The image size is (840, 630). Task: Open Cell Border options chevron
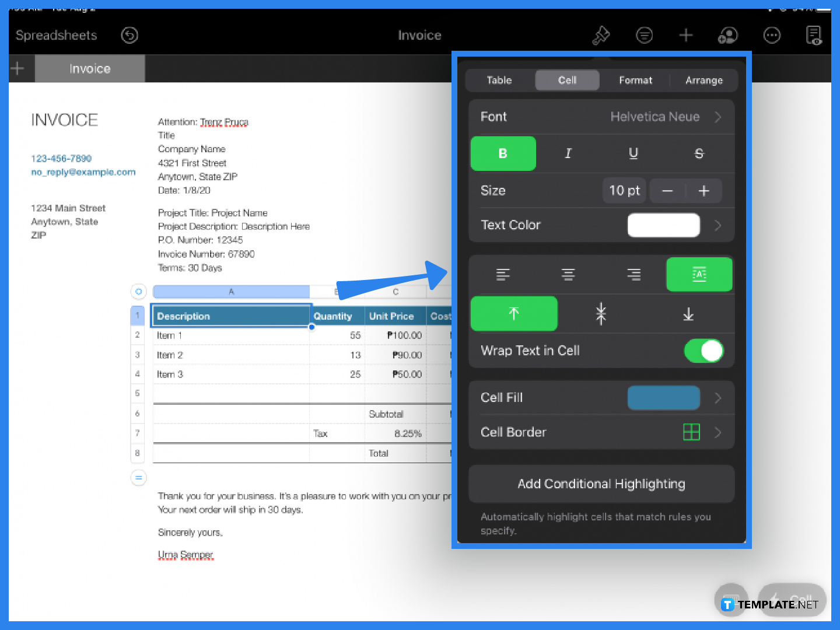(718, 432)
